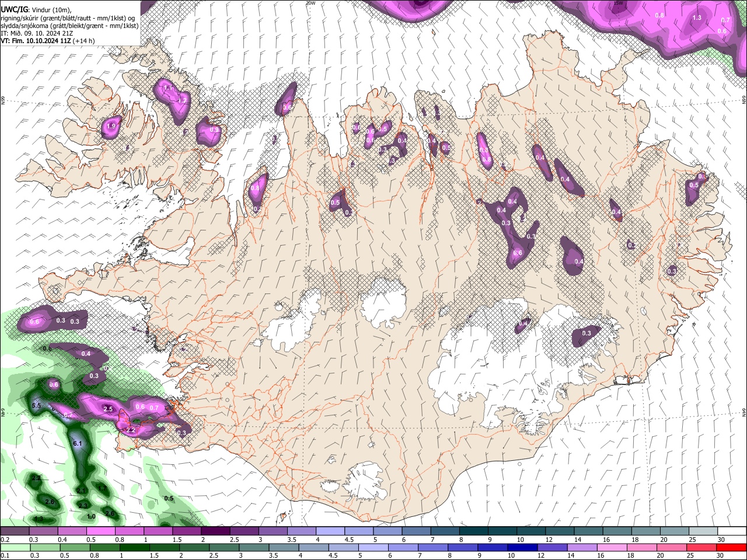This screenshot has height=560, width=747.
Task: Click the '1.9' snowfall value in the Westfjords
Action: click(110, 126)
